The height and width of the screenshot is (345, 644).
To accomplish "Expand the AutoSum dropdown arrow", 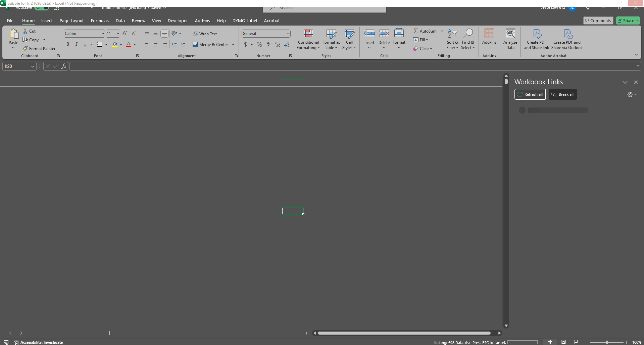I will [x=442, y=31].
